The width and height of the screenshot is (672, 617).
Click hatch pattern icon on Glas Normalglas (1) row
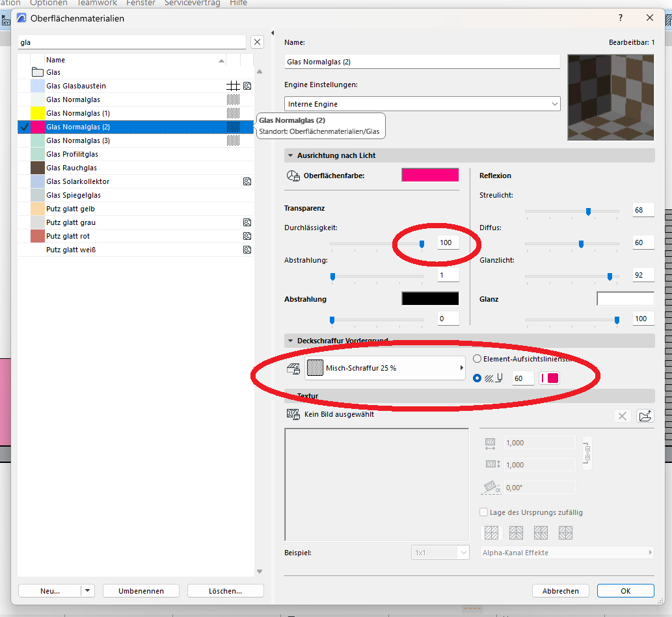coord(233,114)
